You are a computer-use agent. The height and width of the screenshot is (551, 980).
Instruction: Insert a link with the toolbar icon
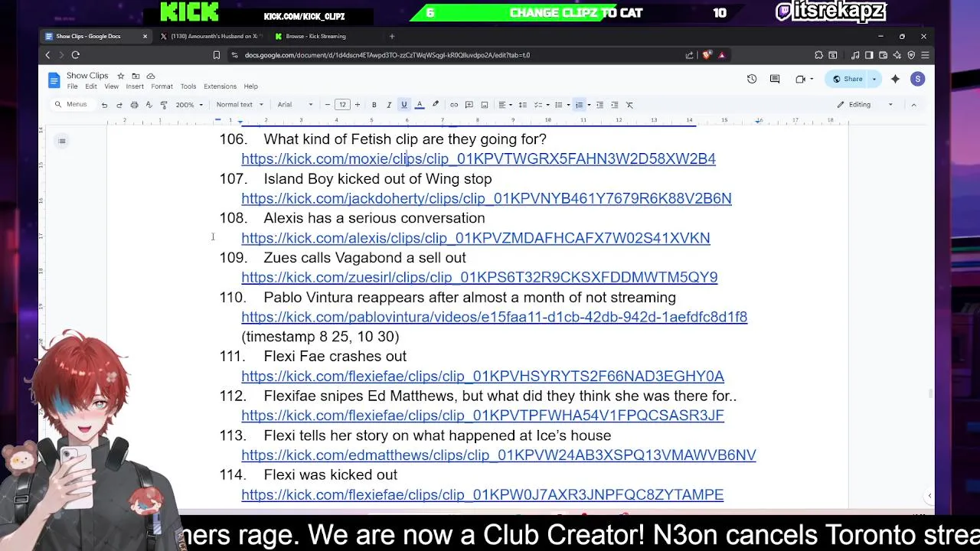point(454,105)
